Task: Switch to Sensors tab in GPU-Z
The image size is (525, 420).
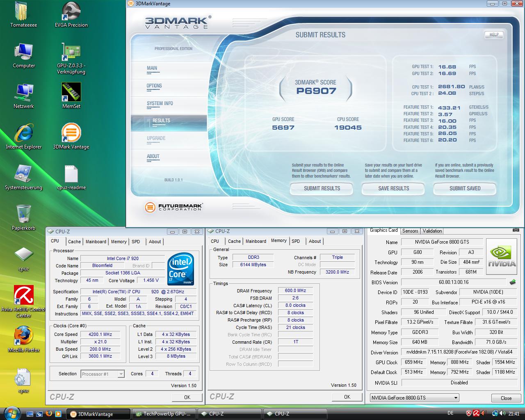Action: [410, 231]
